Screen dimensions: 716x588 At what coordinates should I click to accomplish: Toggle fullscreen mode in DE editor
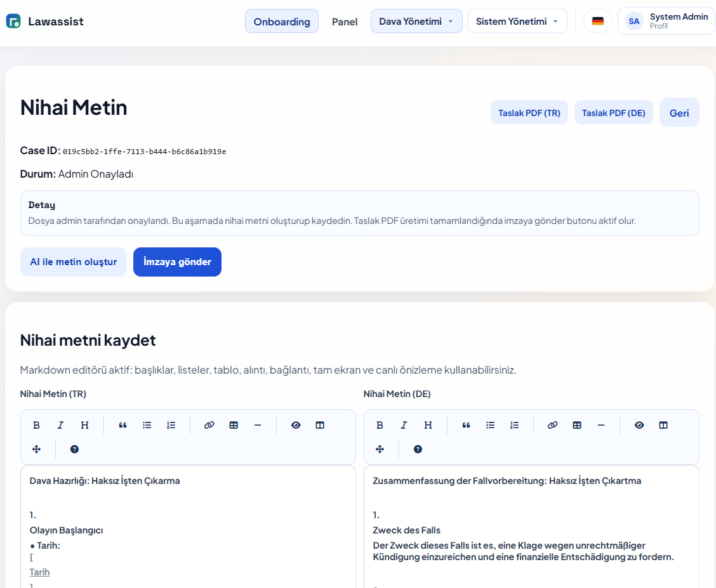click(x=380, y=449)
